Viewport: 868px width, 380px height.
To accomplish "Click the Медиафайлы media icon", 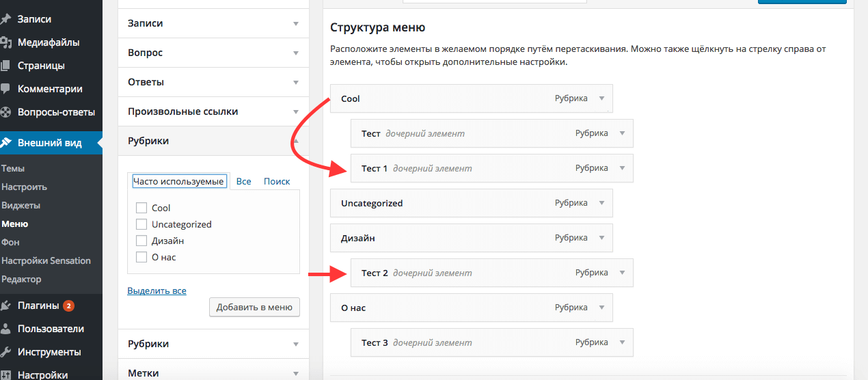I will click(x=5, y=42).
